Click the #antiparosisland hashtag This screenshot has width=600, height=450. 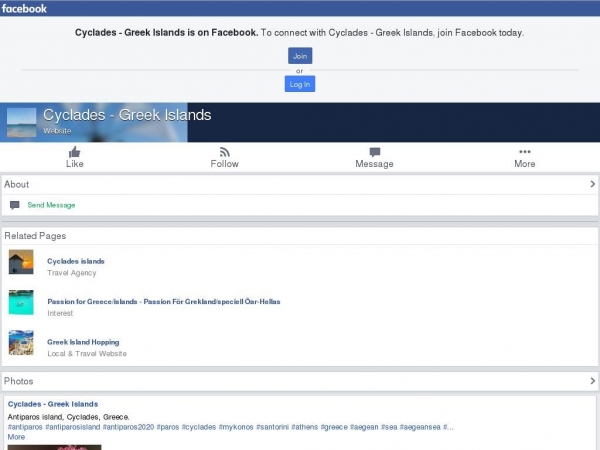73,427
